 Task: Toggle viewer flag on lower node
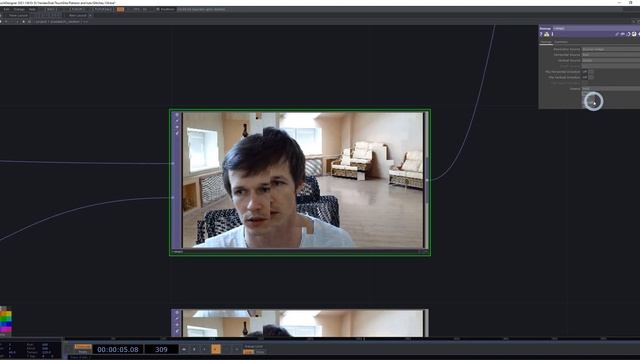point(177,313)
